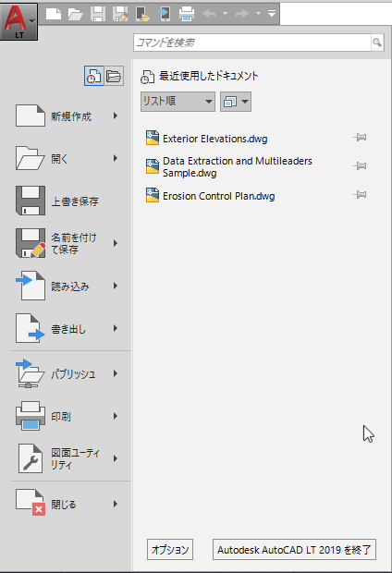
Task: Click the 読み込み import page icon
Action: point(31,286)
